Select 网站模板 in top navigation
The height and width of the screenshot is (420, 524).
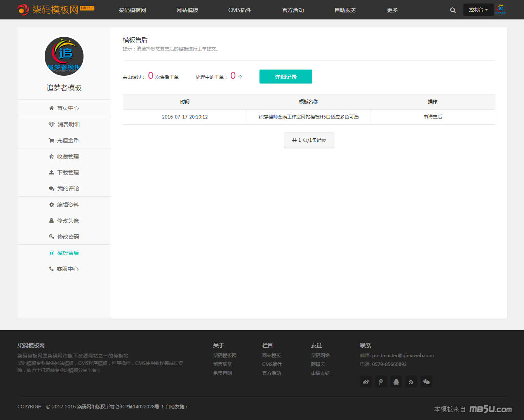187,10
